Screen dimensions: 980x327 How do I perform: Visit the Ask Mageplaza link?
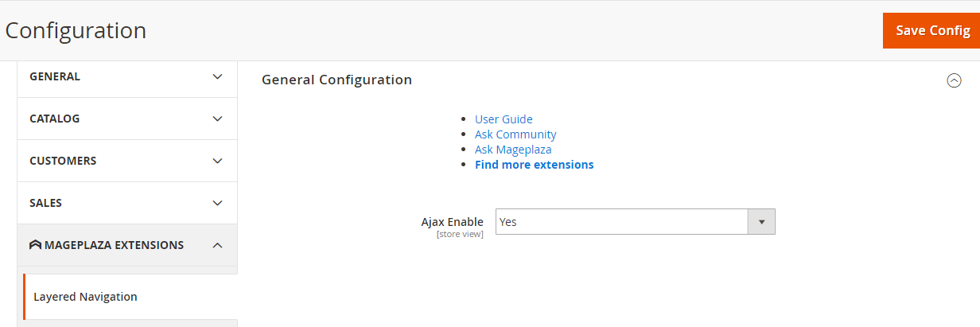point(513,150)
